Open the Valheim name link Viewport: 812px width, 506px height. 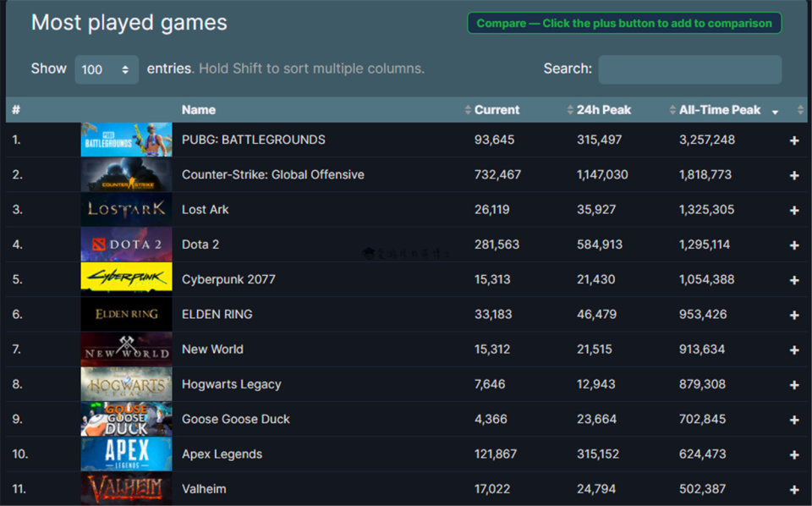[204, 488]
